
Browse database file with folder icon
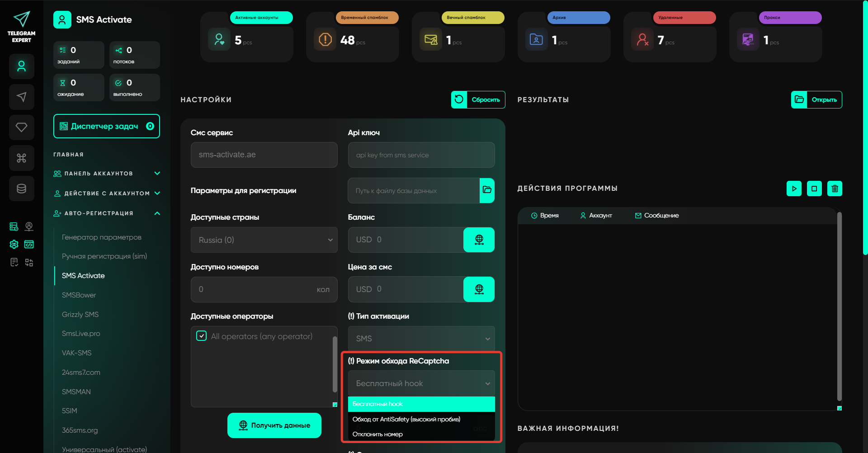487,190
